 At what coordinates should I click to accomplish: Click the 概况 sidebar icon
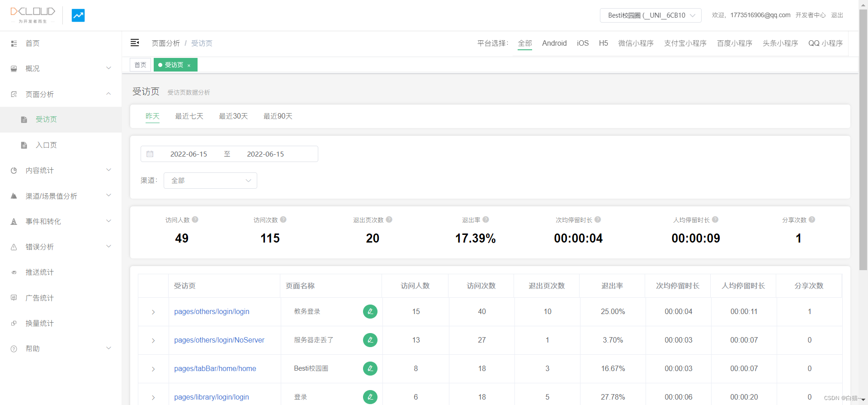tap(14, 69)
